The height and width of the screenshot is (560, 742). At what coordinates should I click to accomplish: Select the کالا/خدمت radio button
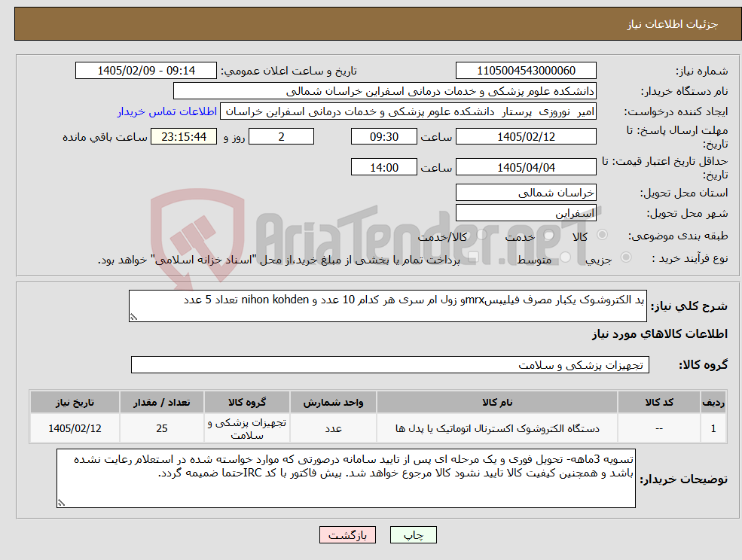point(481,235)
